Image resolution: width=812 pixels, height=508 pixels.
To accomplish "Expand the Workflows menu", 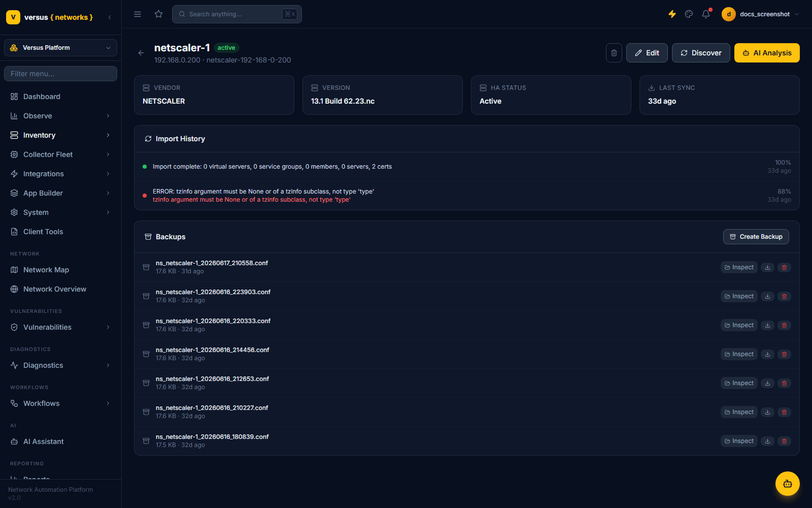I will tap(60, 403).
